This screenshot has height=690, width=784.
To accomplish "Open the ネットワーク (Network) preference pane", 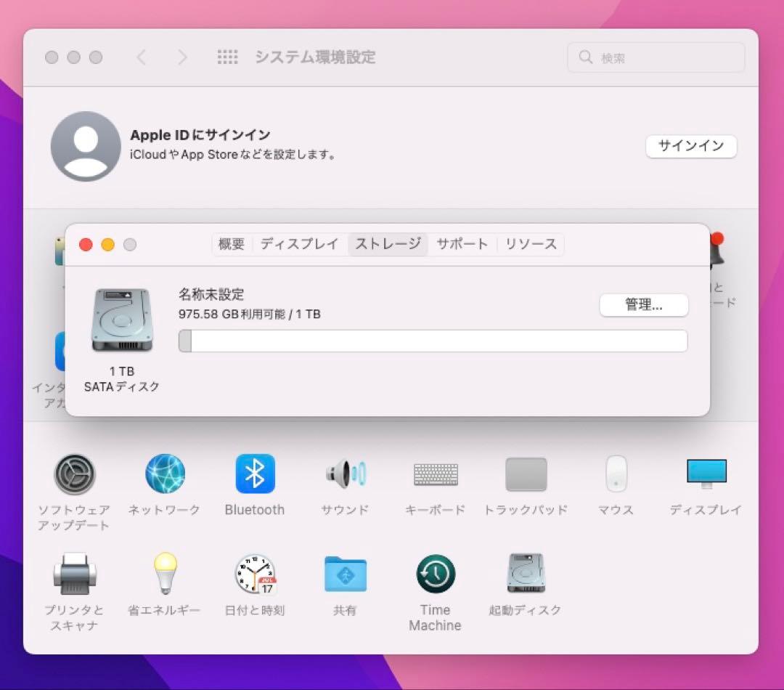I will [165, 474].
